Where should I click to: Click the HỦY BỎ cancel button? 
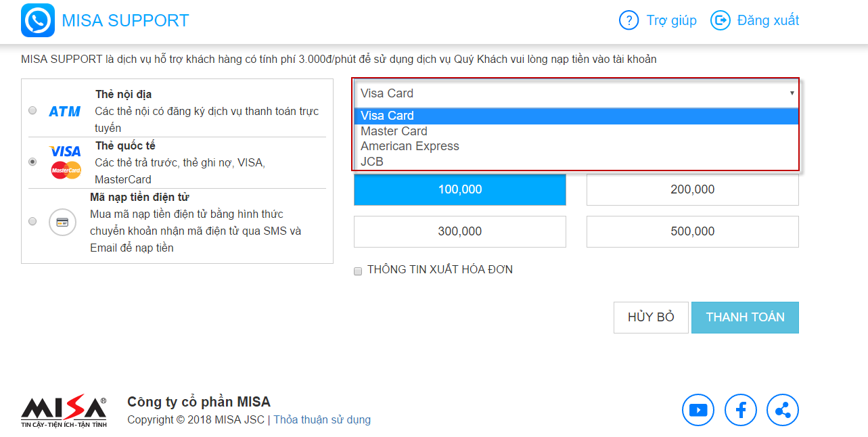(x=651, y=317)
